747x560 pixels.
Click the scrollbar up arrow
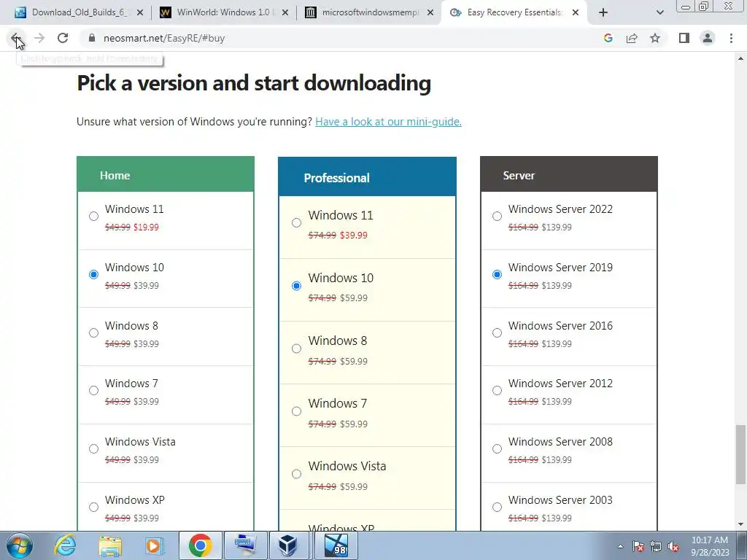click(740, 58)
